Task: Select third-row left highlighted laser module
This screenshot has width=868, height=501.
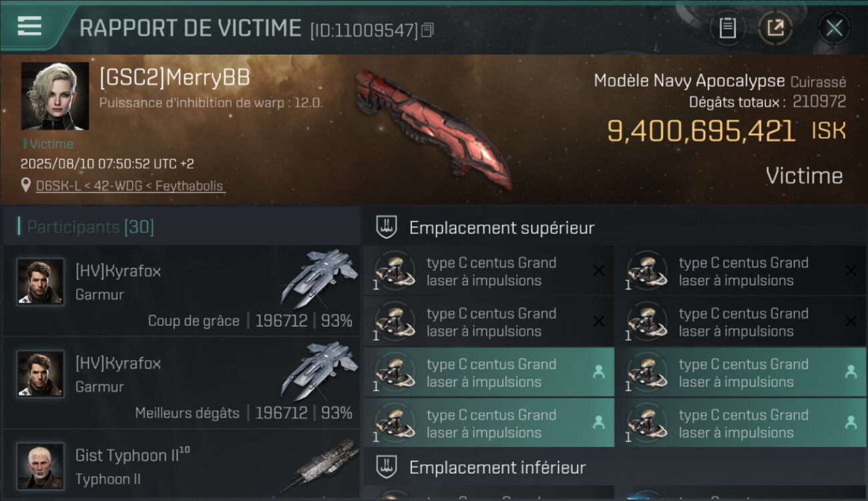Action: point(489,372)
